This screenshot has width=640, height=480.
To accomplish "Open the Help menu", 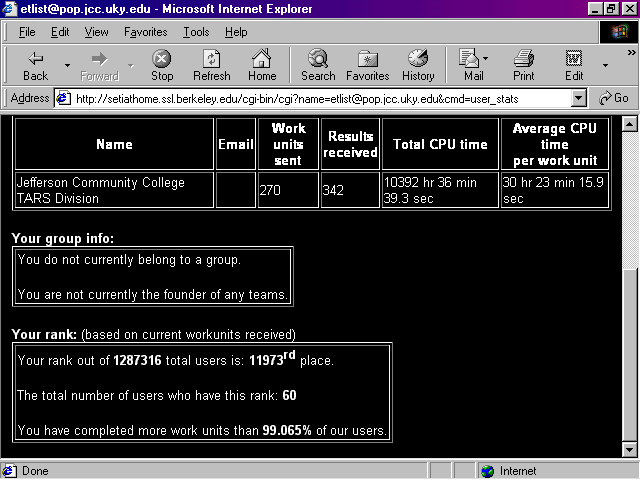I will [236, 32].
